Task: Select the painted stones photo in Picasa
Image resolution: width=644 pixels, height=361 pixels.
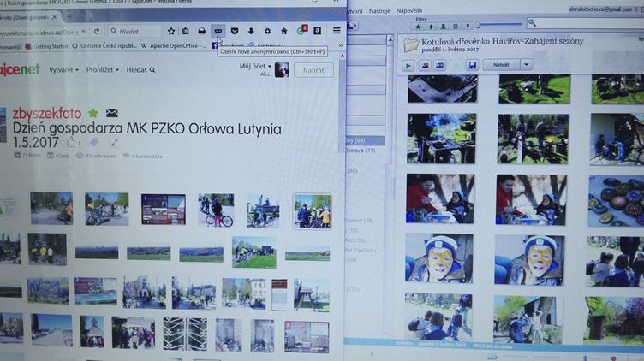Action: 616,201
